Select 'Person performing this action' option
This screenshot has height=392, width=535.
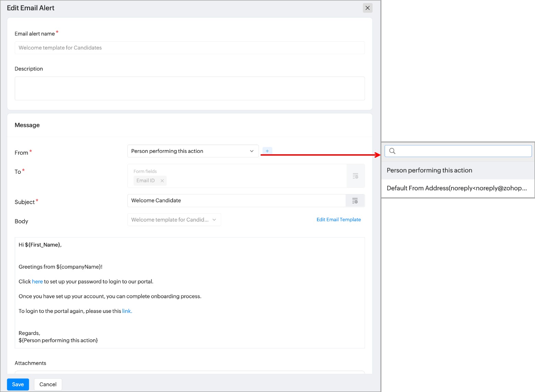[x=429, y=170]
